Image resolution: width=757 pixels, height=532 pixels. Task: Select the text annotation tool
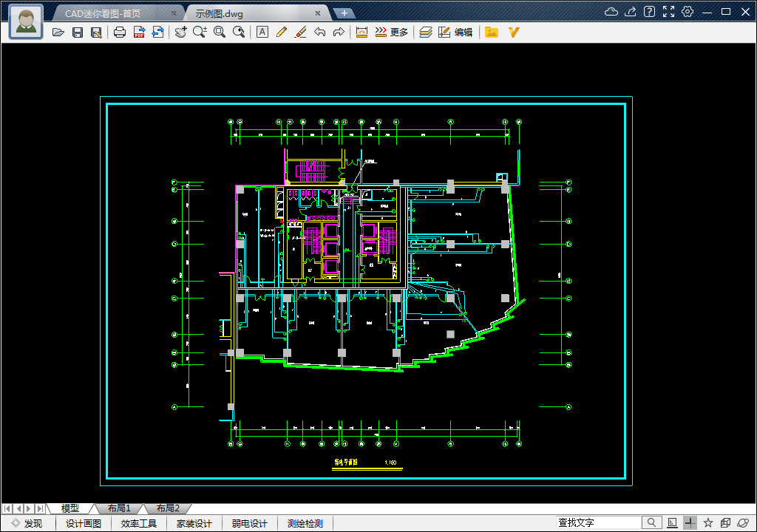click(262, 32)
